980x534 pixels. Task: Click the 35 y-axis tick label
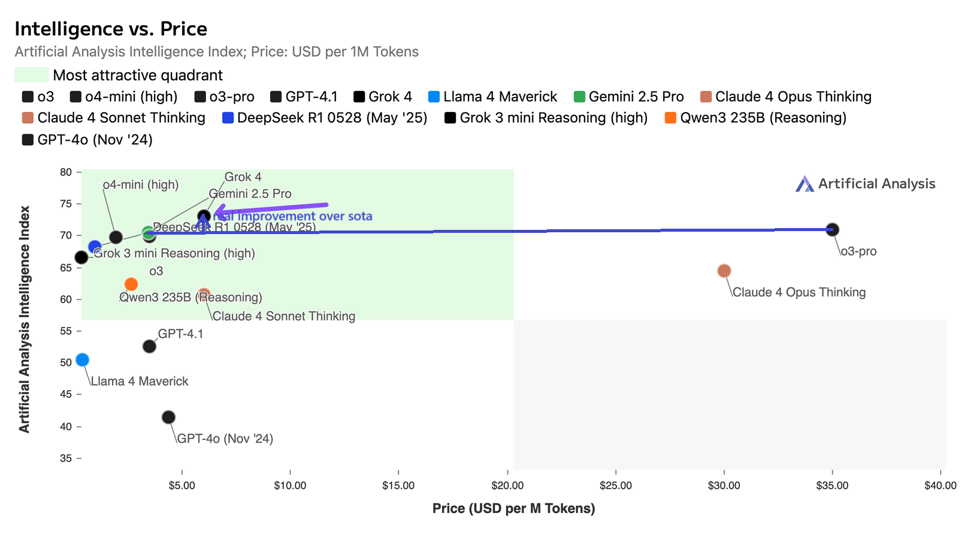(x=66, y=459)
